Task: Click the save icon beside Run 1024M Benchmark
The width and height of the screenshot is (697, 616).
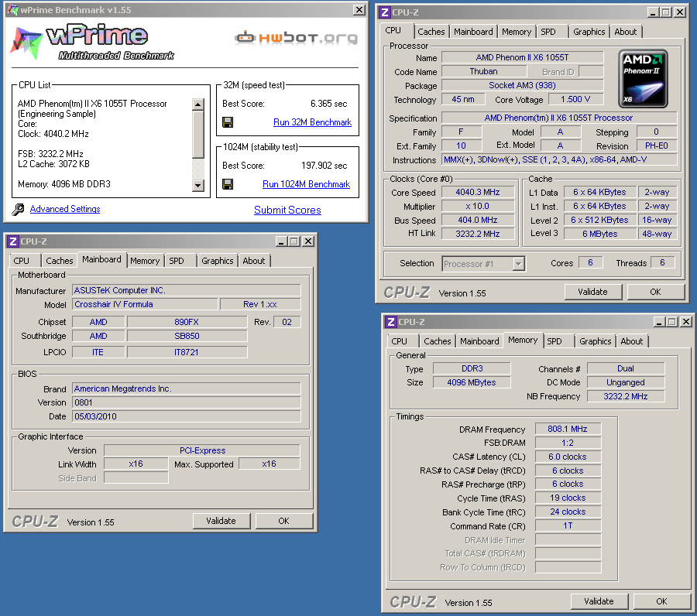Action: coord(228,184)
